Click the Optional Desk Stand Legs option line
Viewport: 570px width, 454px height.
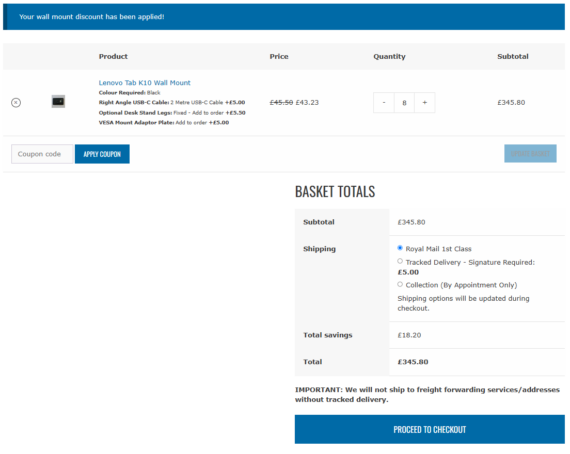coord(172,113)
